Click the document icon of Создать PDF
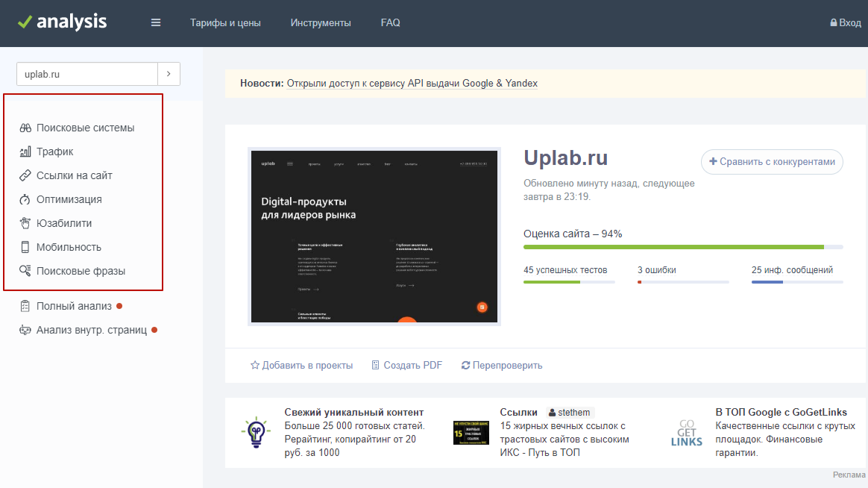Screen dimensions: 868x488 [375, 365]
